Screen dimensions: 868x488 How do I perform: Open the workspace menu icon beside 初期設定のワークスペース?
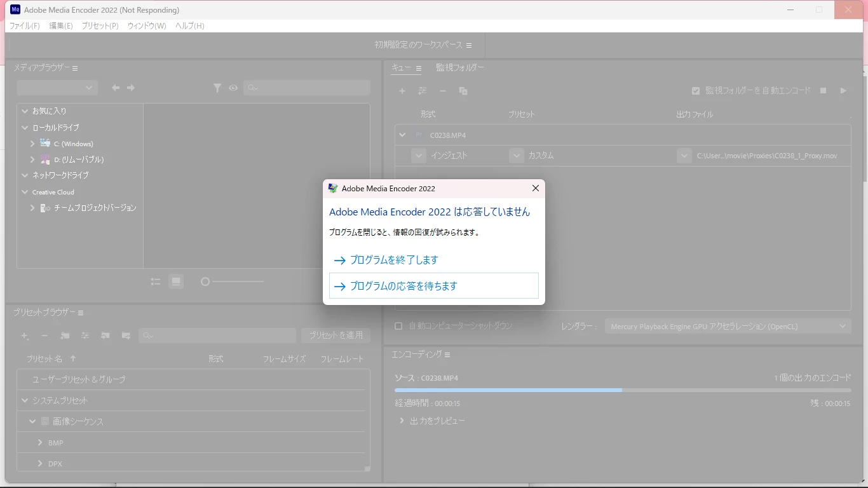469,45
